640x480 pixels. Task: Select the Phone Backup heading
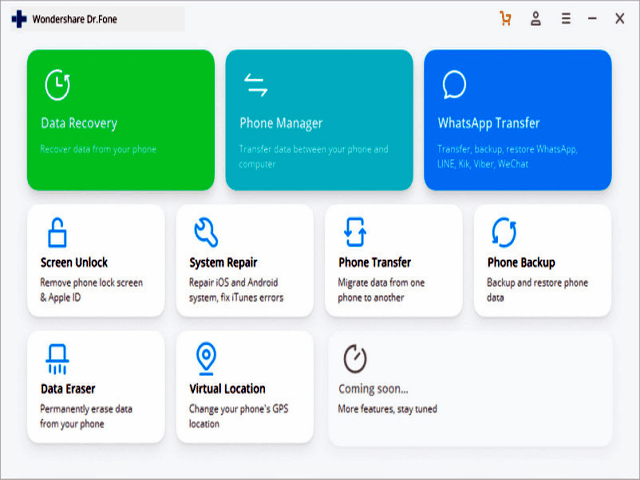coord(521,262)
